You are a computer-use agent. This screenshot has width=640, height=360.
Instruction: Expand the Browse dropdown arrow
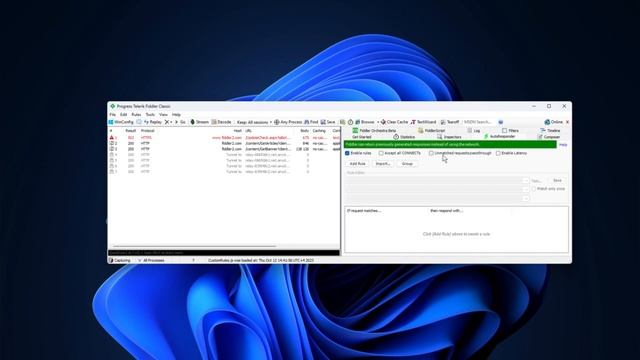[x=378, y=122]
